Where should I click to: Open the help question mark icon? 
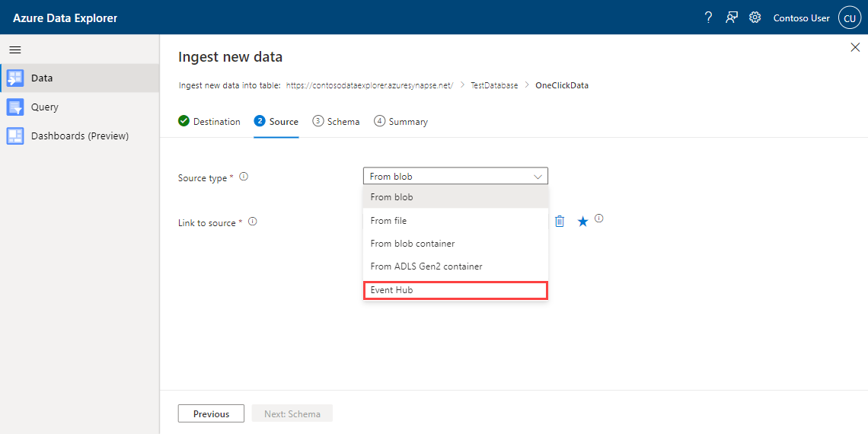[x=708, y=18]
